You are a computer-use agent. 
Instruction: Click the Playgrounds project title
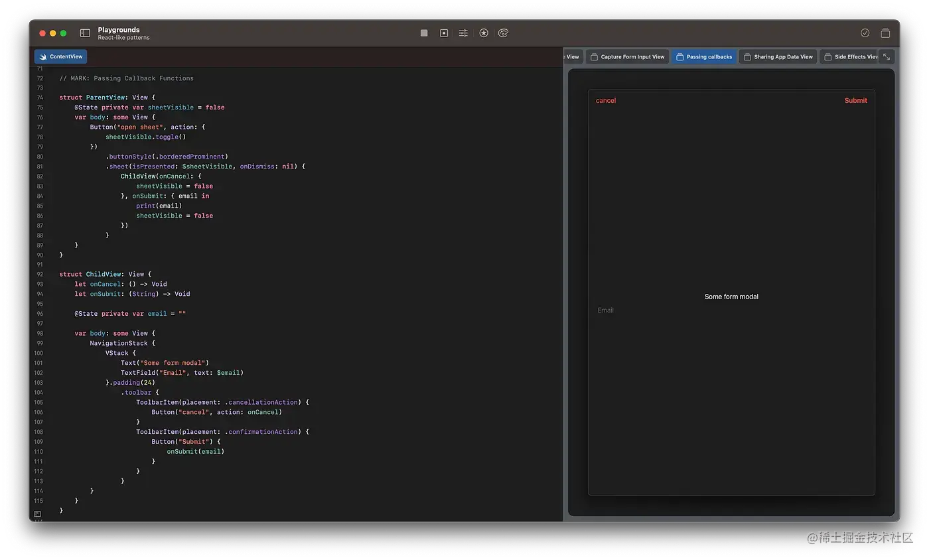coord(119,30)
